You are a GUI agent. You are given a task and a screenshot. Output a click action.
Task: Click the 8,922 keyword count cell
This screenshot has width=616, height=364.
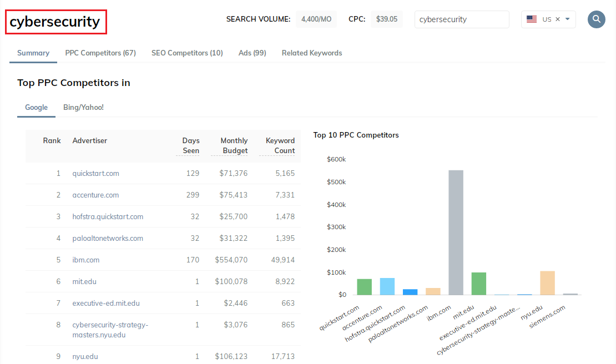[x=285, y=281]
